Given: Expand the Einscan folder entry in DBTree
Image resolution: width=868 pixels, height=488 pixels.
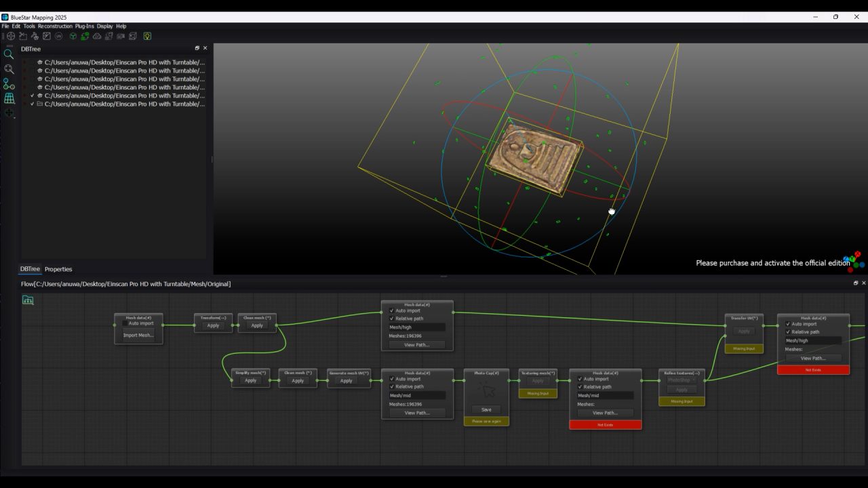Looking at the screenshot, I should click(39, 104).
